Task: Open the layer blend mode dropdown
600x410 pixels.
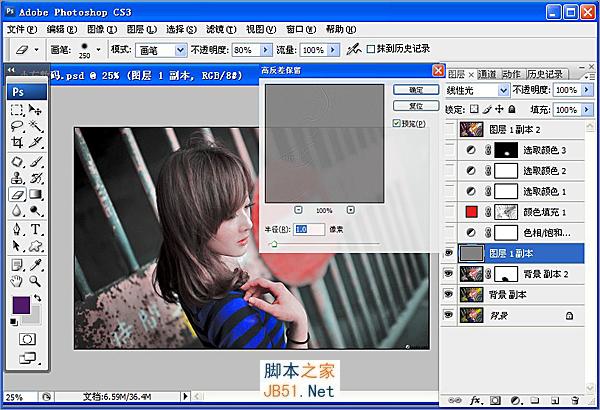Action: coord(502,90)
